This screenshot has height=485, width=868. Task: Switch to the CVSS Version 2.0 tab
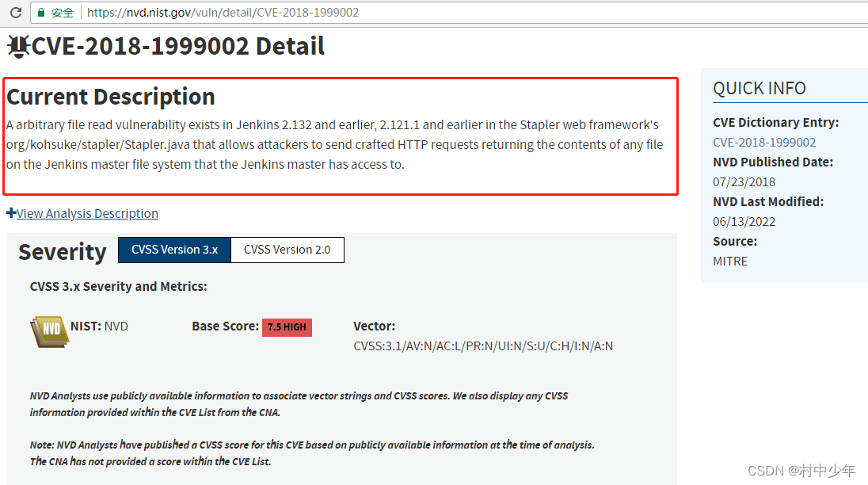(287, 250)
